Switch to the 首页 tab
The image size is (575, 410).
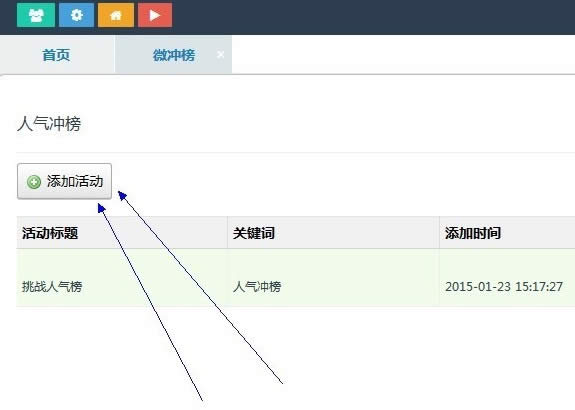56,55
